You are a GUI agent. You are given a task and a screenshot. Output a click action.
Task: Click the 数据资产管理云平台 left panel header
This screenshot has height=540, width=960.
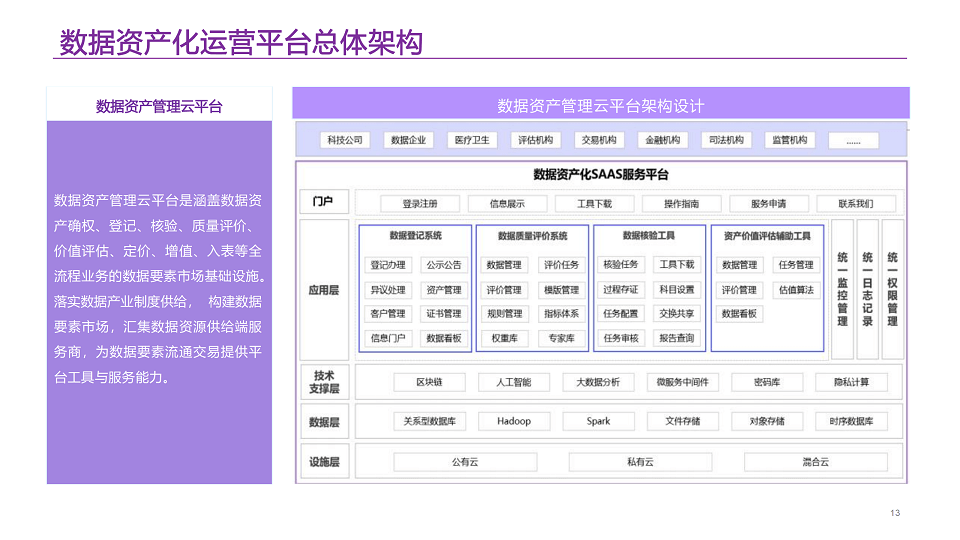click(159, 106)
